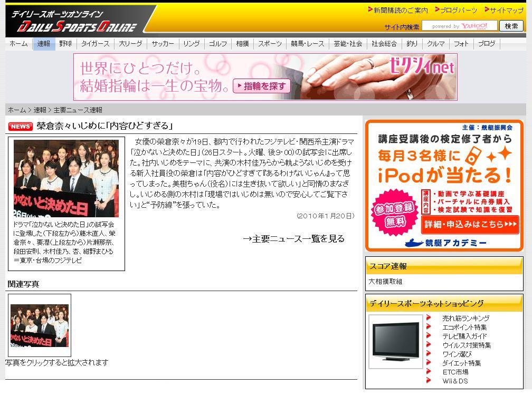
Task: Click the article headline 榮倉奈々いじめに
Action: 105,126
